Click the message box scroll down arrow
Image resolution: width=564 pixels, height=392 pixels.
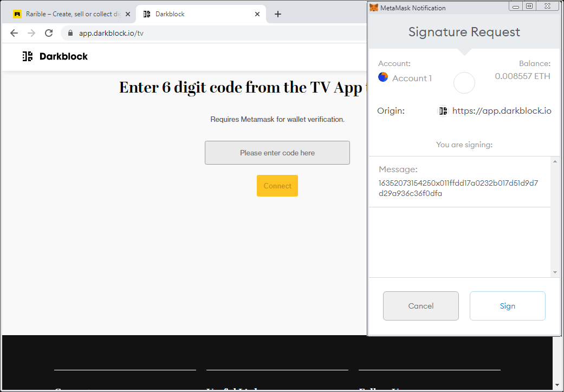[x=555, y=272]
